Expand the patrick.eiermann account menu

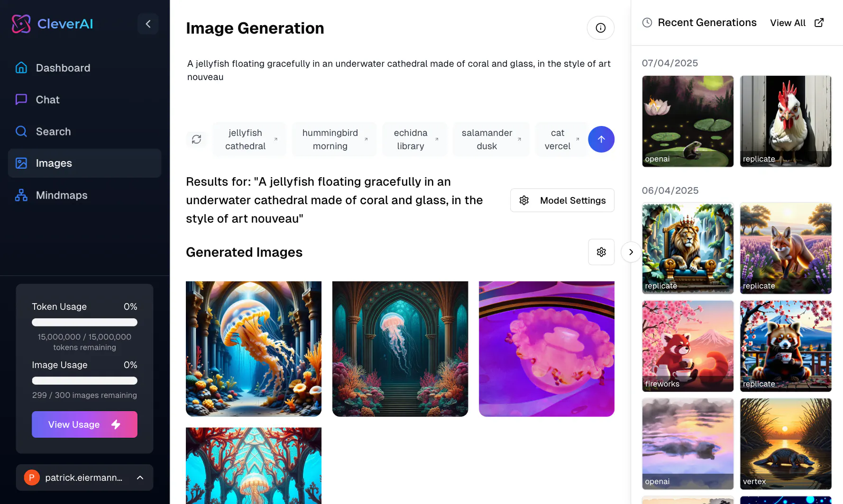84,477
